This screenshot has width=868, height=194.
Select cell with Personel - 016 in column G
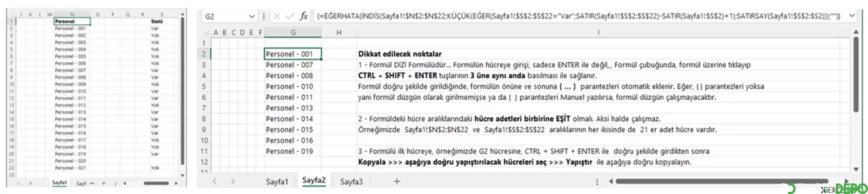pyautogui.click(x=293, y=140)
